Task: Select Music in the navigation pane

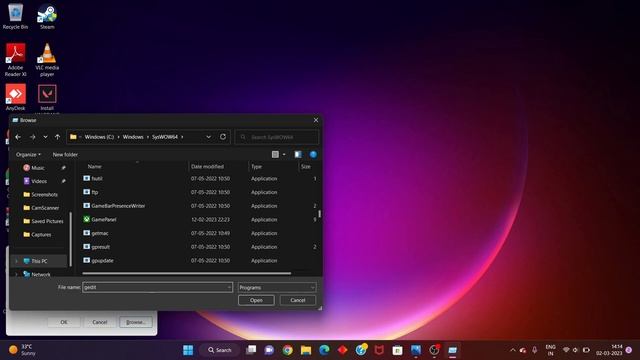Action: click(38, 168)
